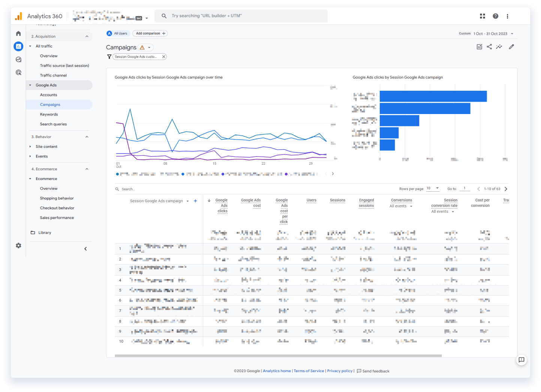This screenshot has width=541, height=392.
Task: Click the All Users segment badge
Action: (x=118, y=33)
